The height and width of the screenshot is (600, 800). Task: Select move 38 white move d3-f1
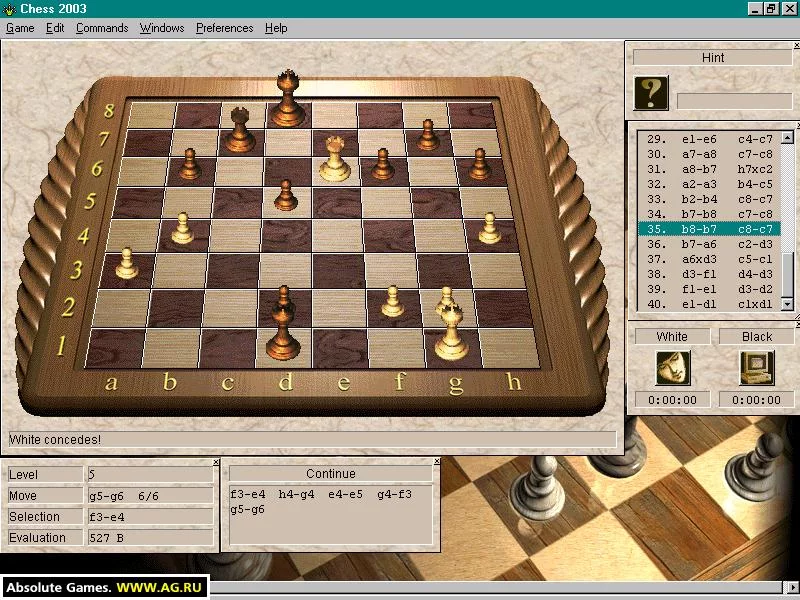pos(699,274)
